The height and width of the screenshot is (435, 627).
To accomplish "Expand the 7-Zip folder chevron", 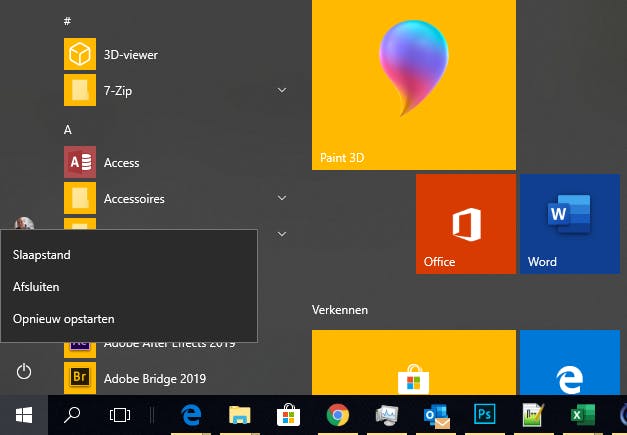I will click(x=282, y=90).
